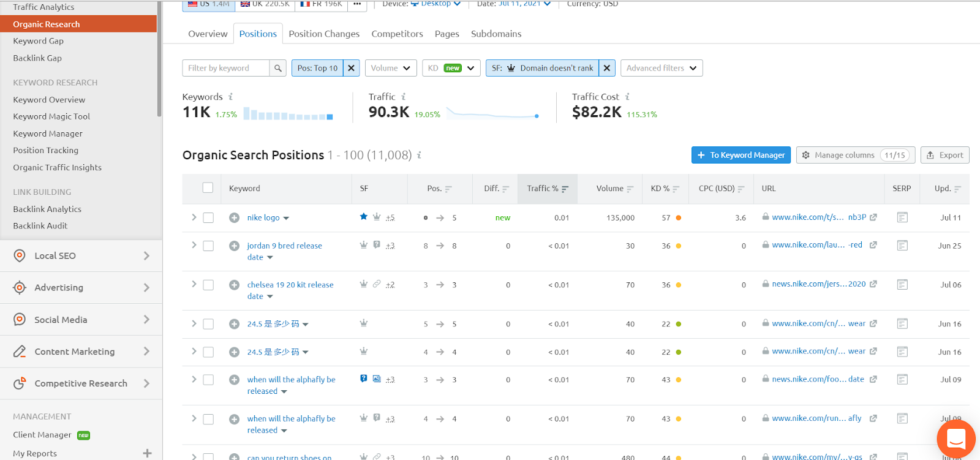
Task: Check the alphafly row with news.nike.com URL
Action: [208, 380]
